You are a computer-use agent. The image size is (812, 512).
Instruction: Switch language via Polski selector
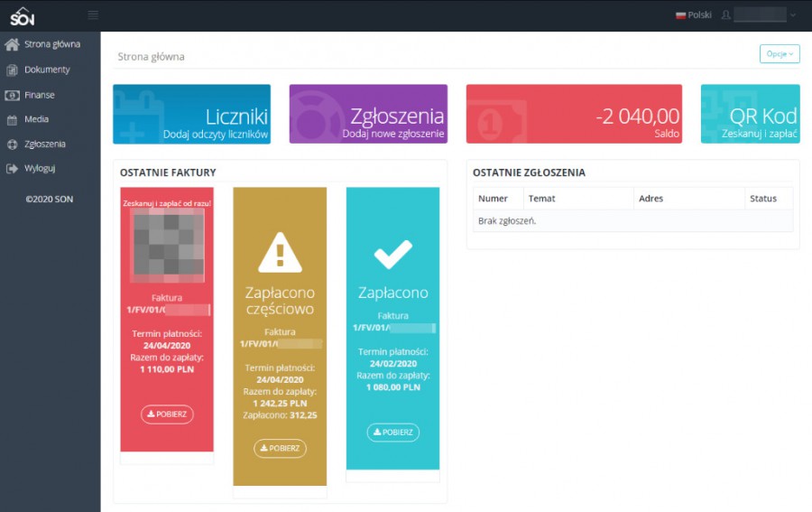coord(694,15)
